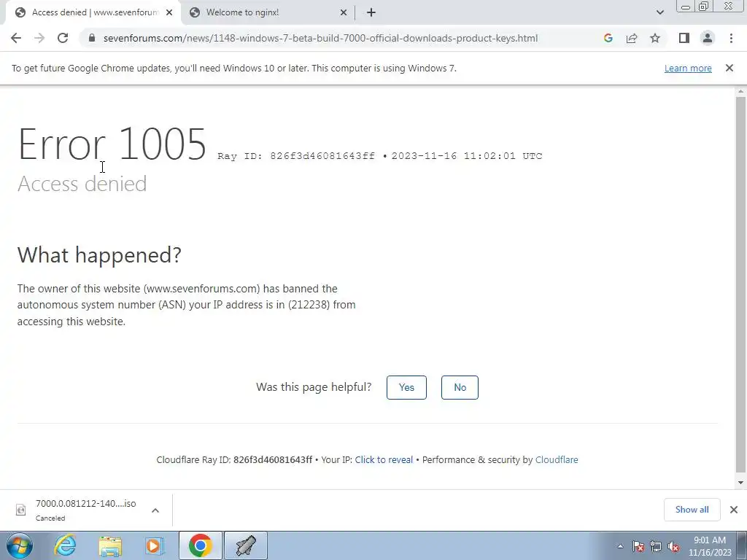Show hidden tray icons arrow
The height and width of the screenshot is (560, 747).
pos(620,546)
